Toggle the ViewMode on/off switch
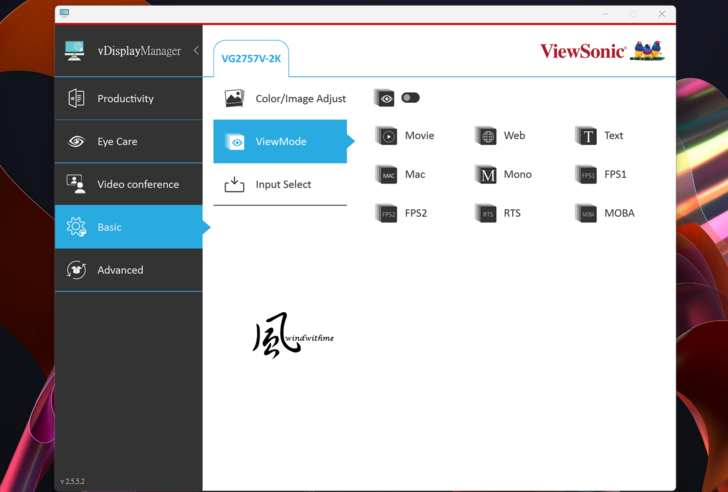This screenshot has height=492, width=728. coord(410,98)
